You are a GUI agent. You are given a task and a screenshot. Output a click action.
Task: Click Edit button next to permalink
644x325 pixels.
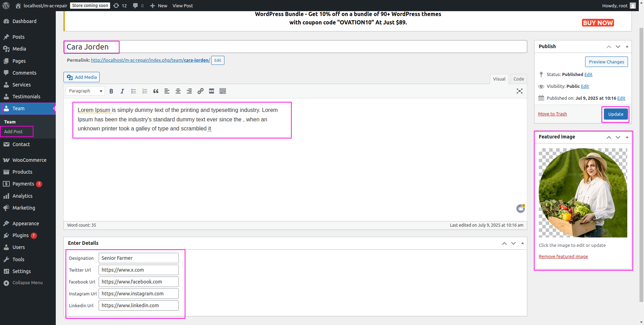[218, 60]
